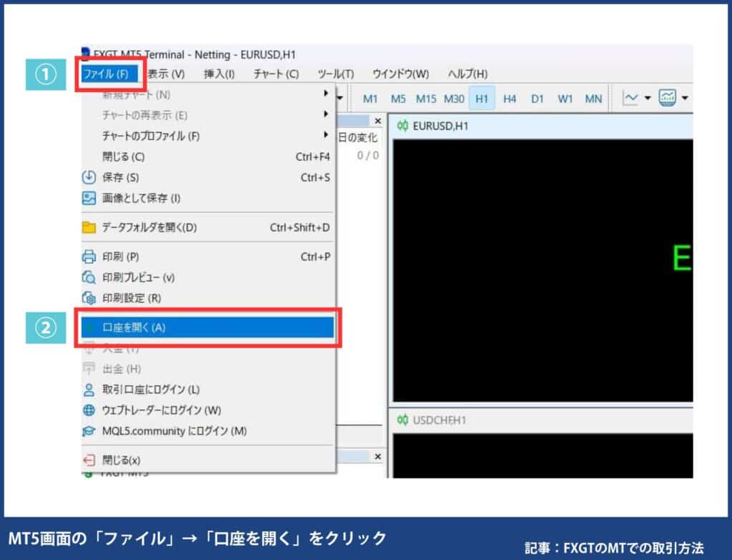Open the dropdown arrow next to the chart display icon
732x560 pixels.
683,98
